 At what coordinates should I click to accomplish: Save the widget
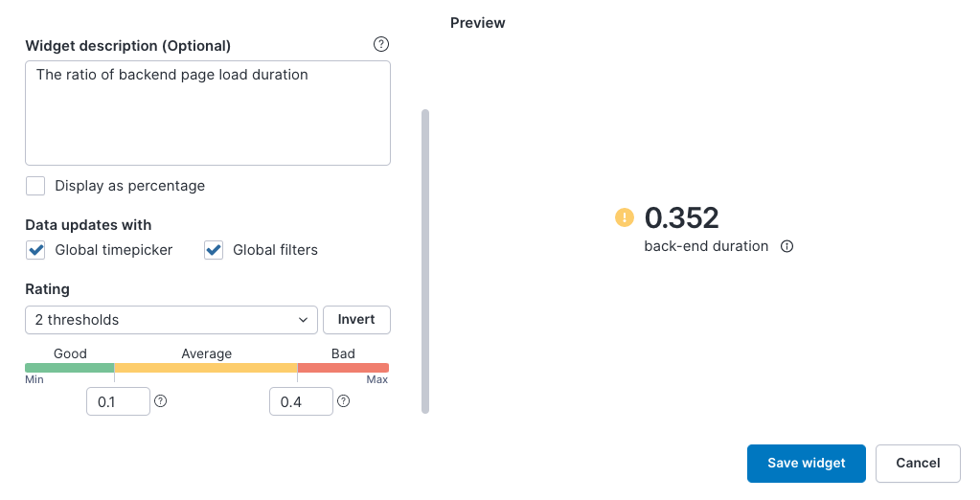point(806,464)
